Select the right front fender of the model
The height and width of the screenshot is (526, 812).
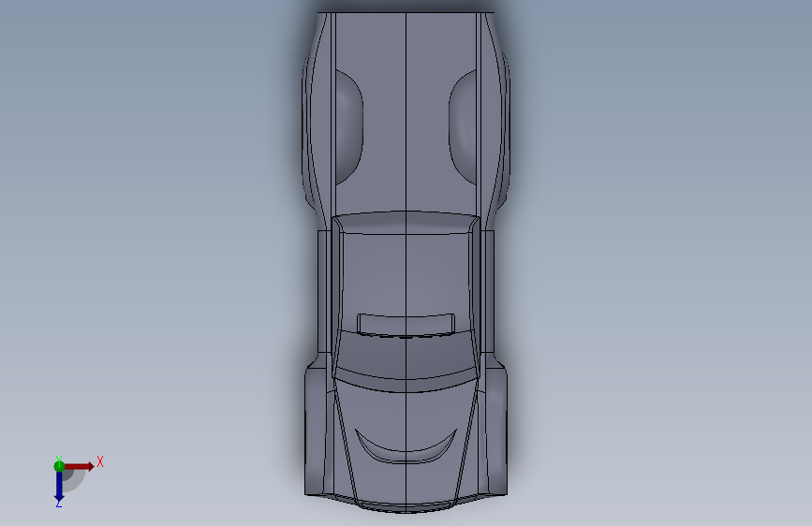point(495,430)
